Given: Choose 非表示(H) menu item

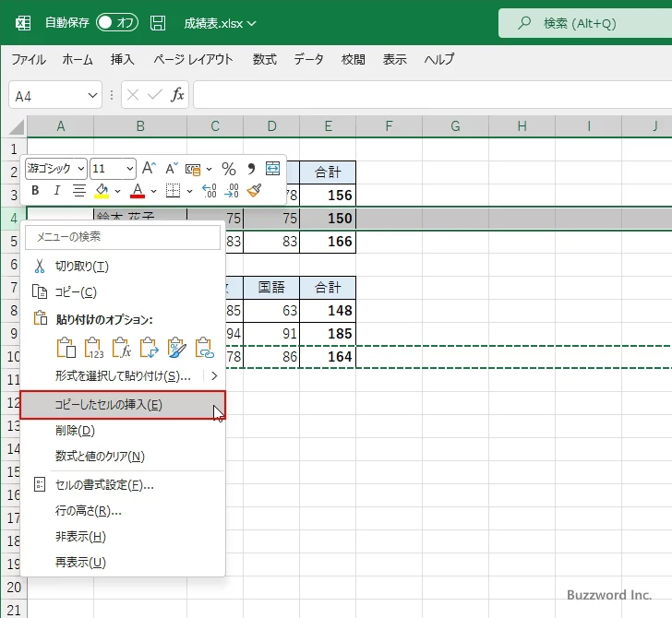Looking at the screenshot, I should click(123, 536).
